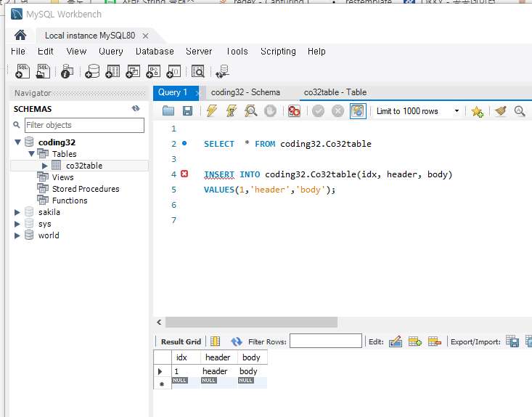The height and width of the screenshot is (417, 532).
Task: Expand the co32table table node
Action: pos(44,166)
